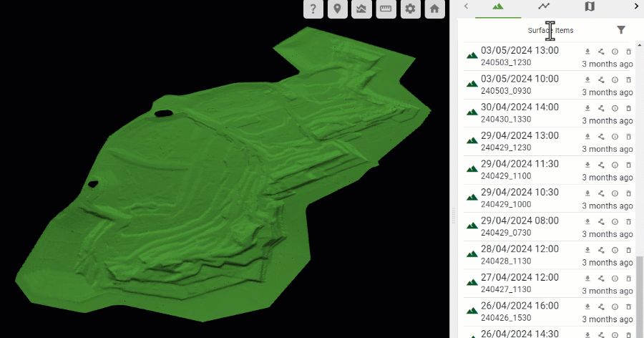
Task: Delete surface 240429_0730
Action: (x=628, y=221)
